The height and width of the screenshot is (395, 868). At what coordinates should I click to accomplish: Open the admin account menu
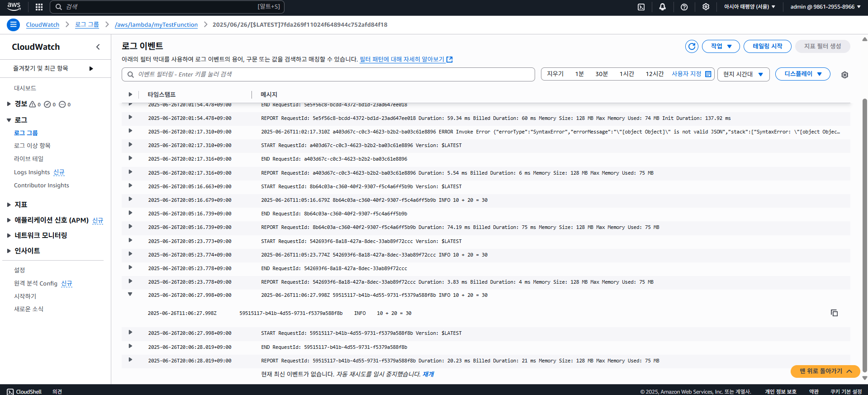825,7
